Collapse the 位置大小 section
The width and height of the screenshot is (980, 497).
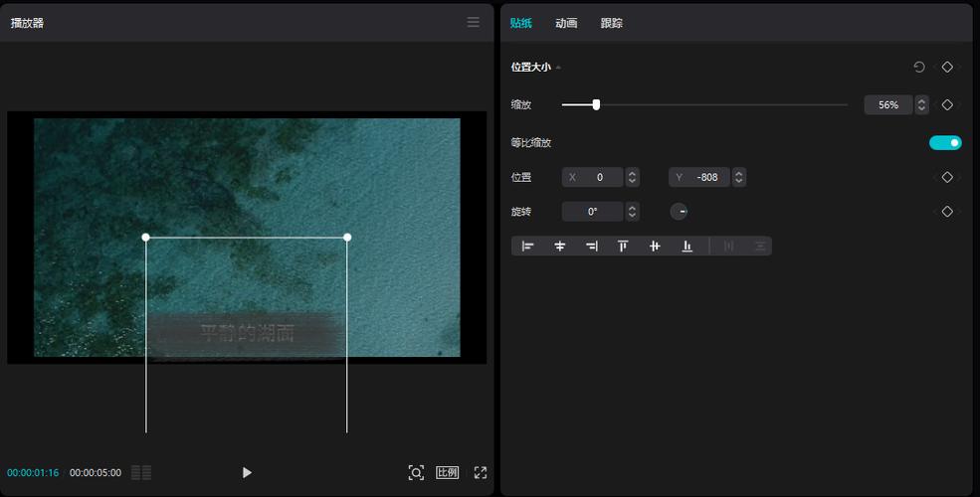(558, 68)
